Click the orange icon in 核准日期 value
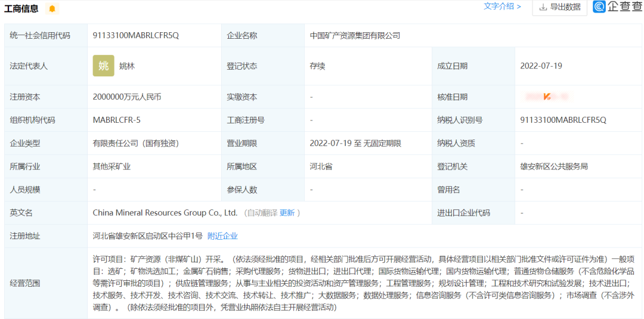This screenshot has width=644, height=319. [x=547, y=97]
